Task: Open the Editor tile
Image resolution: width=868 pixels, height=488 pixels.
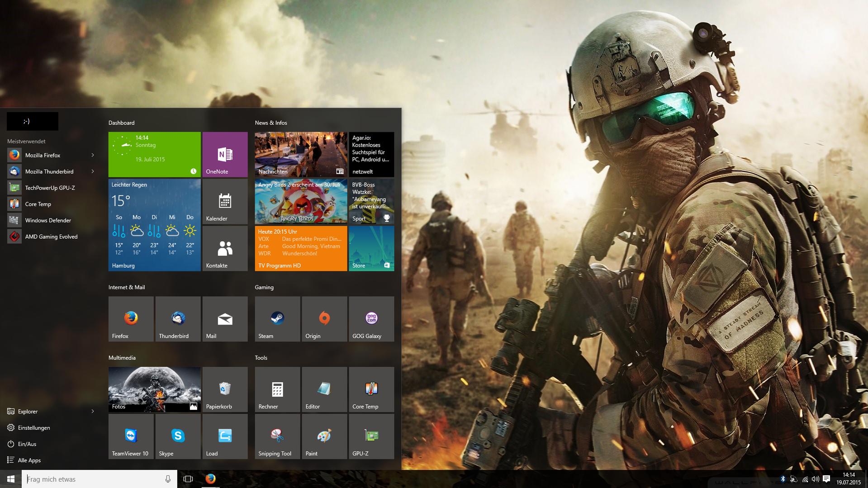Action: tap(324, 389)
